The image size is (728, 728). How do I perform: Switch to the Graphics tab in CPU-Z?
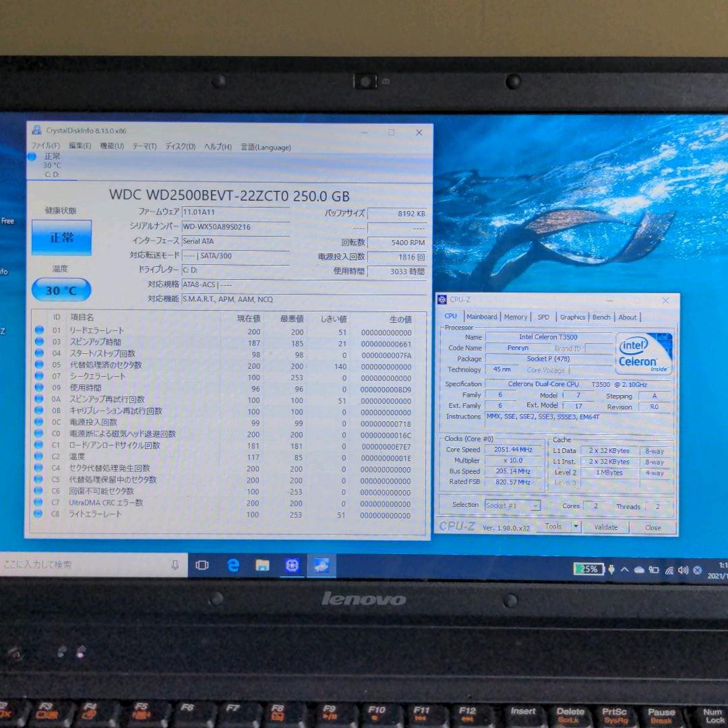click(x=572, y=317)
